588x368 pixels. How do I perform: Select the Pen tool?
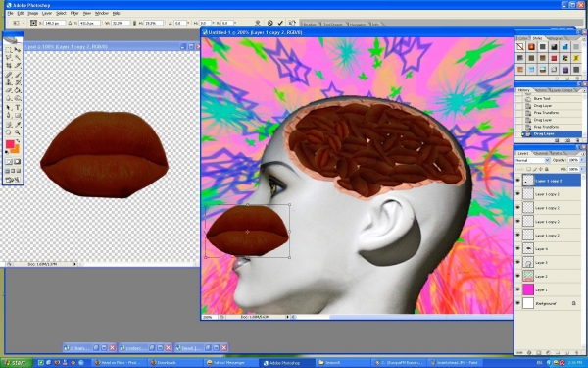(9, 116)
